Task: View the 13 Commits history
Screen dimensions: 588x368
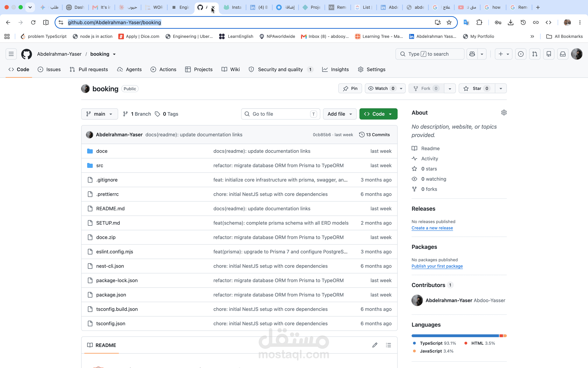Action: pos(374,135)
